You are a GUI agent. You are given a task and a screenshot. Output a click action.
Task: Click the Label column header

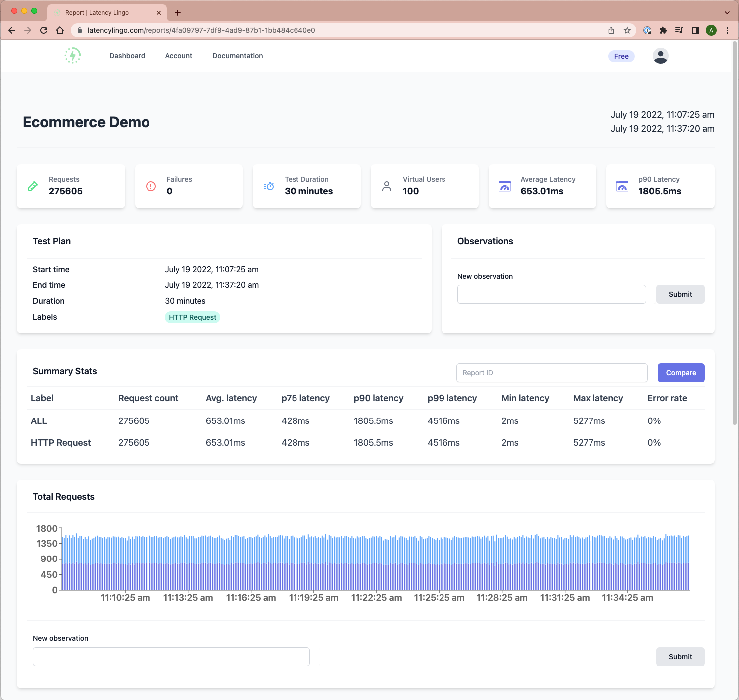click(x=42, y=398)
